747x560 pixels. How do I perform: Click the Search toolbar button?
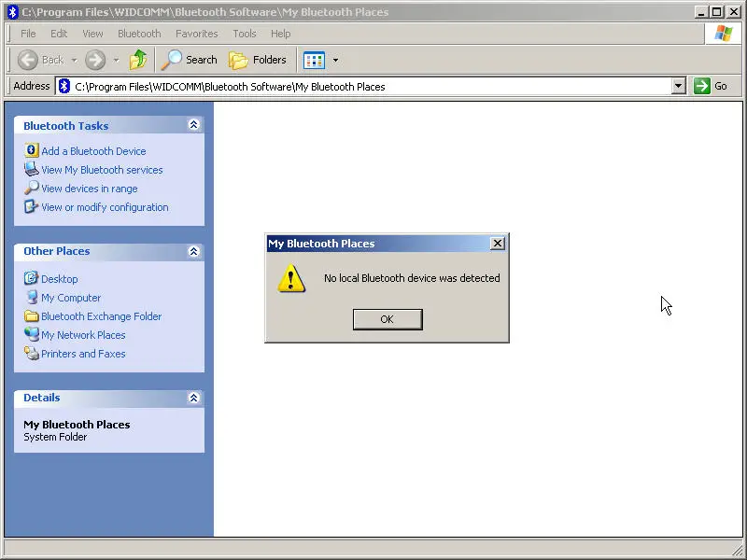coord(190,60)
